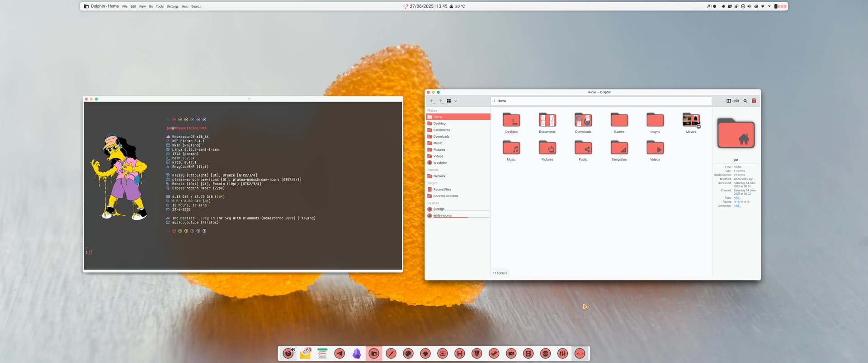The height and width of the screenshot is (363, 868).
Task: Click the Split view button
Action: pos(732,101)
